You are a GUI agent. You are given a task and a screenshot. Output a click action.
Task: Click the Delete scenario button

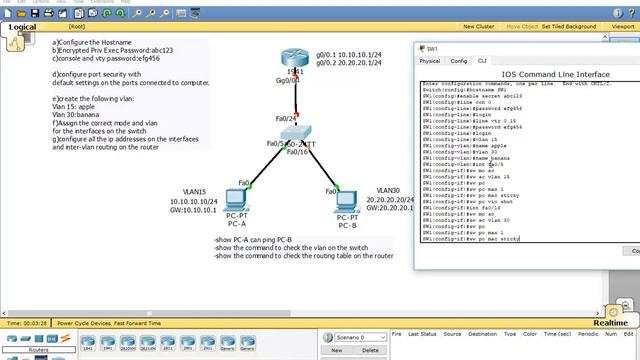coord(370,350)
